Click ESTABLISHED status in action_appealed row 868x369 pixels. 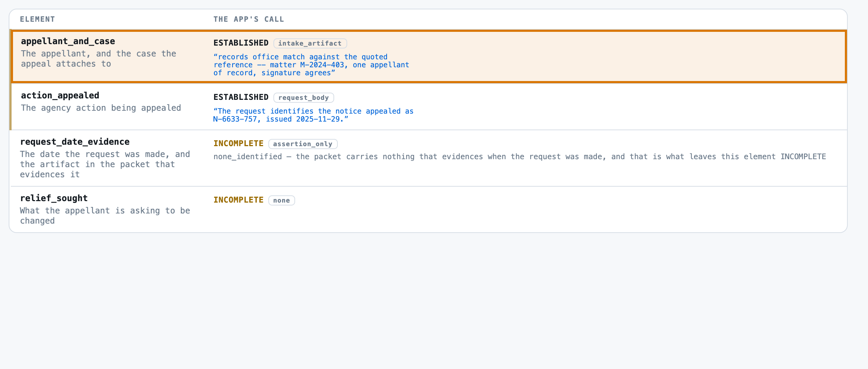click(x=241, y=97)
